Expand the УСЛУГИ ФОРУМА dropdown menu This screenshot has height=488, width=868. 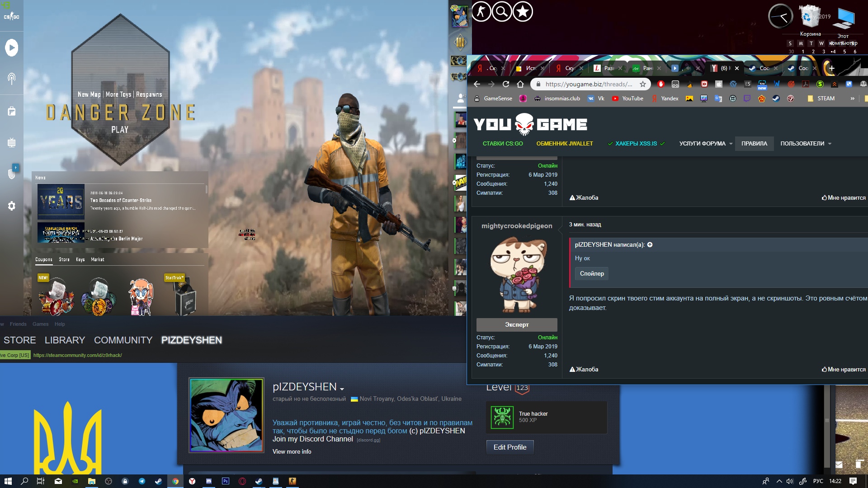pyautogui.click(x=706, y=144)
